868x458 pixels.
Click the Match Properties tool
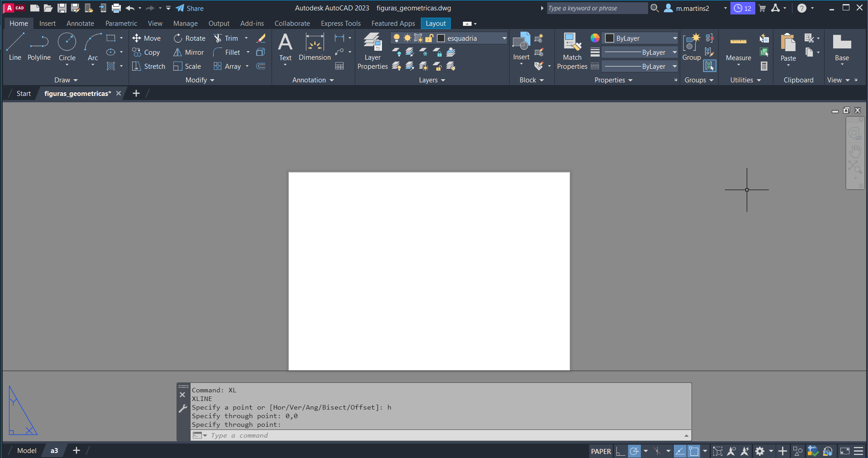click(572, 51)
